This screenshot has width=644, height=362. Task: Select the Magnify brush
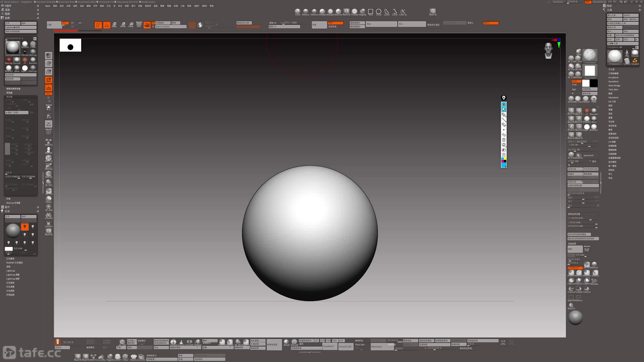tap(363, 11)
